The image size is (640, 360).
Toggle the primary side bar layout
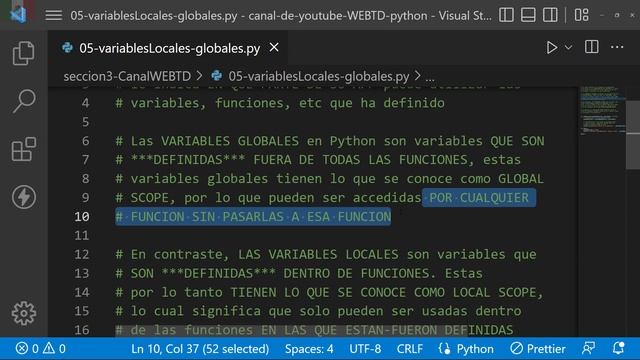pyautogui.click(x=506, y=16)
